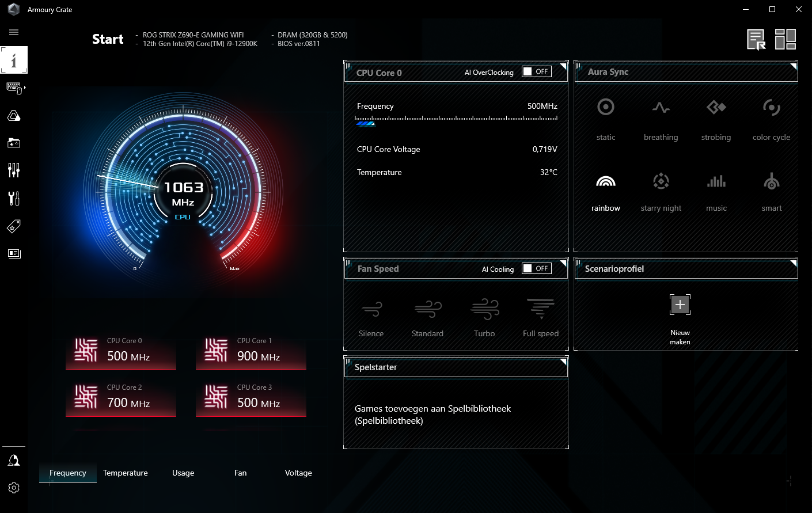Select starry night Aura effect
812x513 pixels.
pos(661,192)
